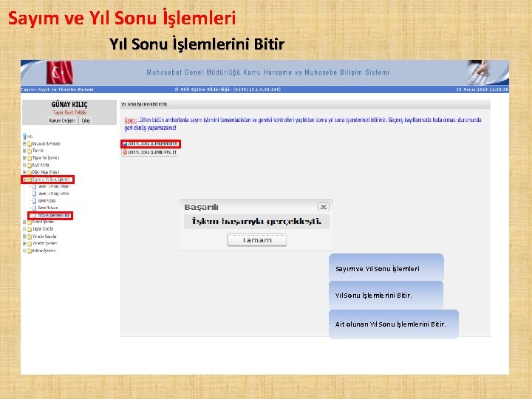532x399 pixels.
Task: Click the Sayım ve Yıl Sonu İşlemleri folder icon
Action: pos(30,180)
